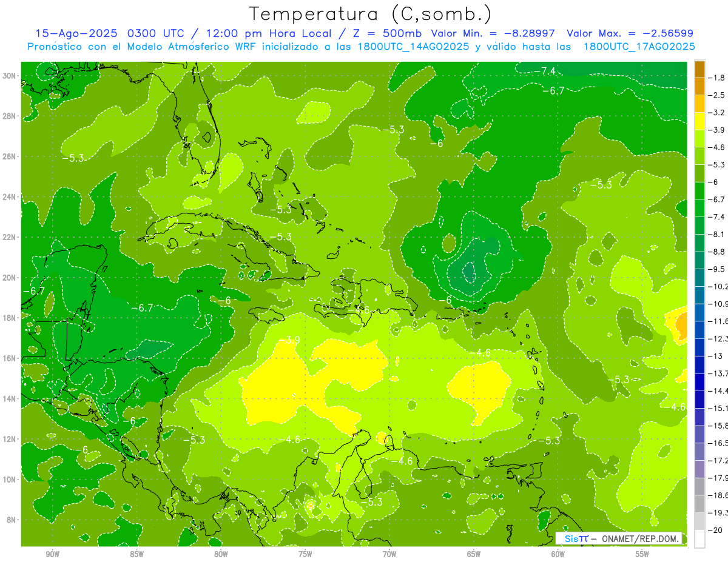The width and height of the screenshot is (728, 562).
Task: Click the title Temperatura (C,somb.)
Action: click(370, 13)
